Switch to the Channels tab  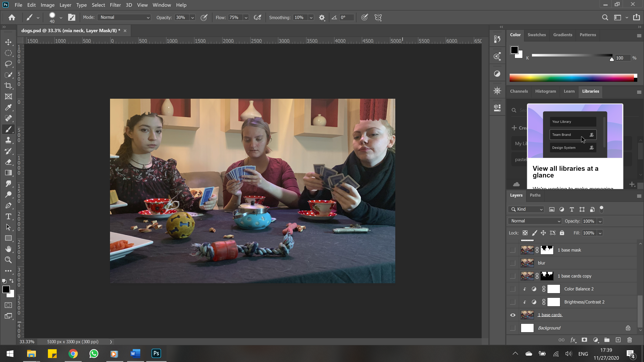(519, 91)
